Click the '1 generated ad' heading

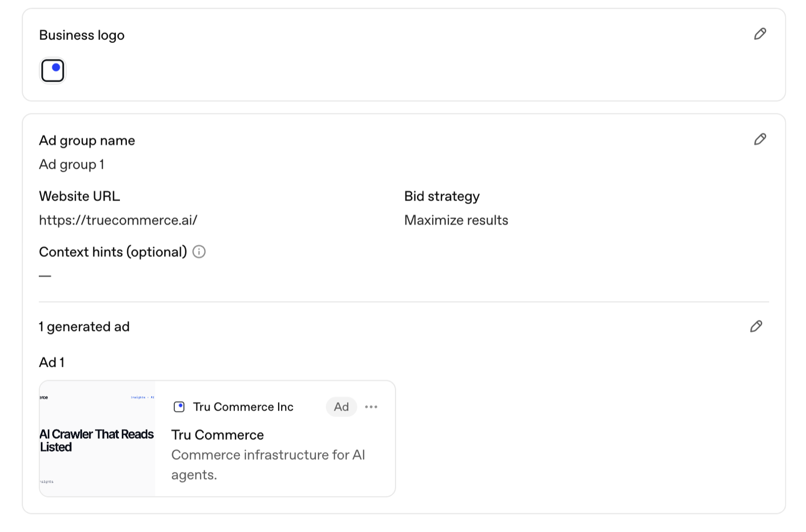tap(84, 326)
